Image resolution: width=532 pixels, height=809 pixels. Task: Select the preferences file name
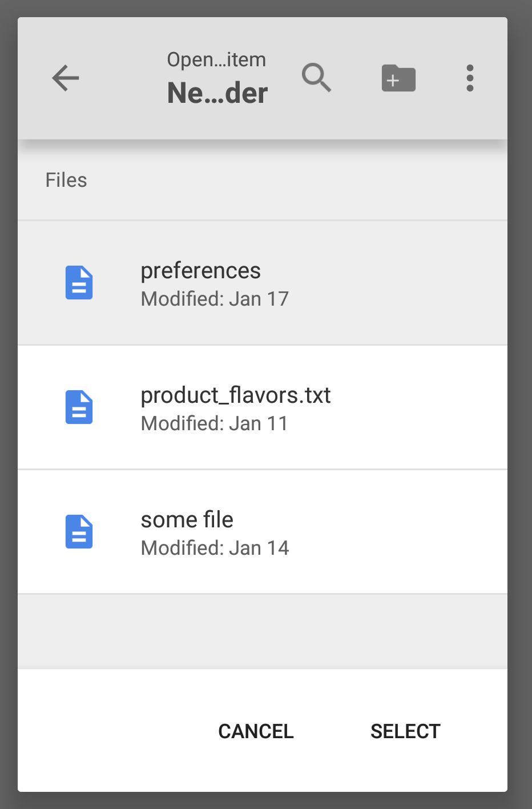coord(200,271)
